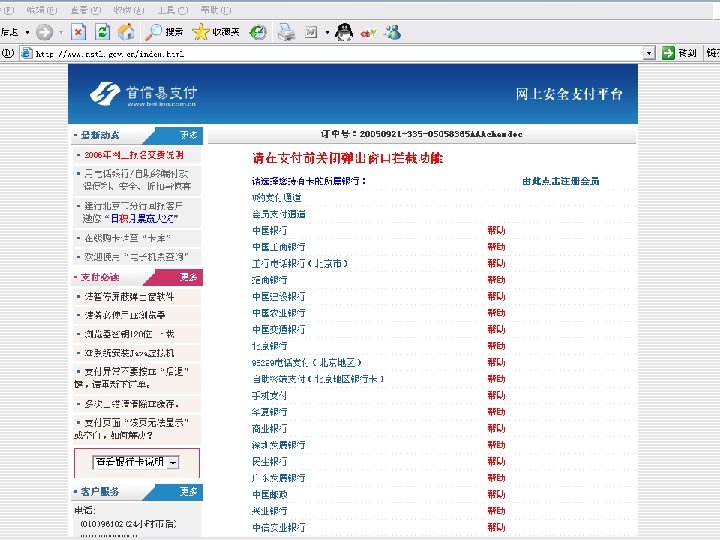The width and height of the screenshot is (720, 540).
Task: Choose the 华夏银行 link
Action: 270,412
